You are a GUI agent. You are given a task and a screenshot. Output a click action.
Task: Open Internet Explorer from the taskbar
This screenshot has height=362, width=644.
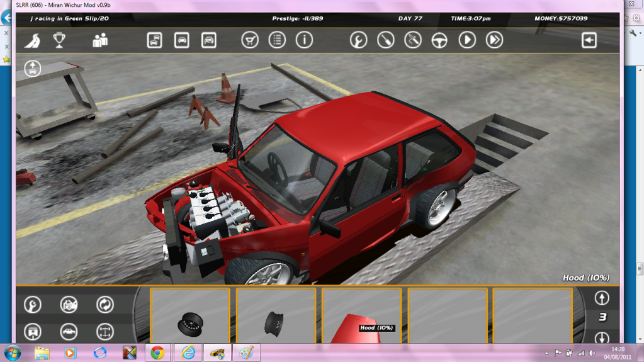click(x=188, y=353)
